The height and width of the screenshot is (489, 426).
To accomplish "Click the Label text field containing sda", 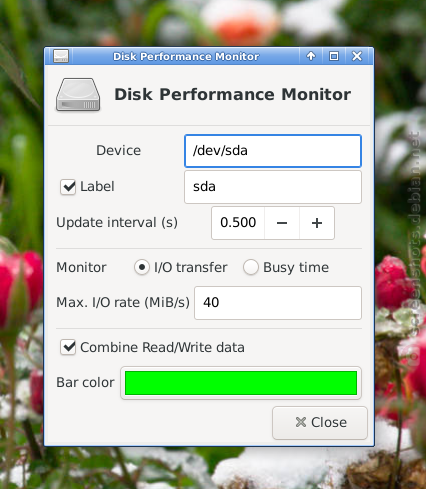I will pyautogui.click(x=273, y=187).
